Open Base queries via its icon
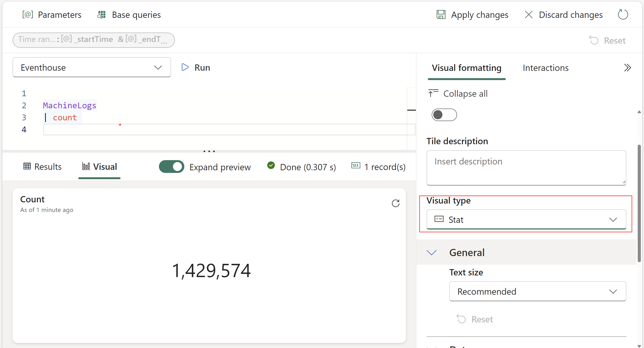The width and height of the screenshot is (644, 348). tap(101, 15)
